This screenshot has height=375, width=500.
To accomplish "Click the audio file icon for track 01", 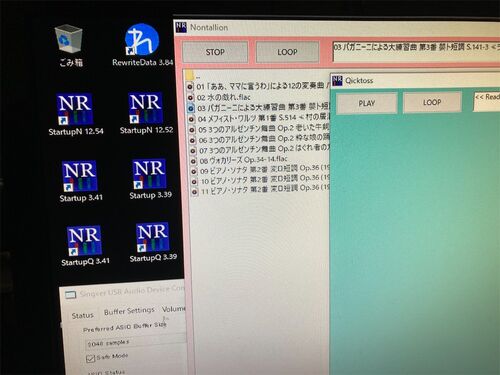I will tap(190, 87).
